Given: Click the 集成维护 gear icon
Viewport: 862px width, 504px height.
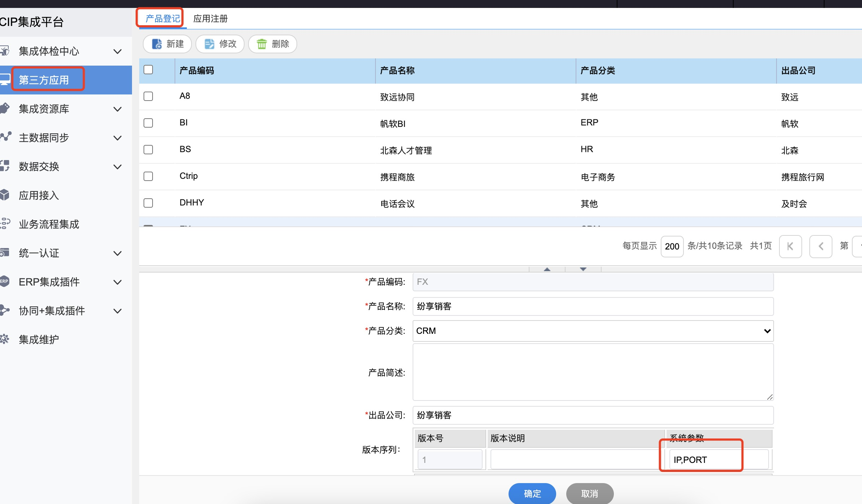Looking at the screenshot, I should 4,339.
